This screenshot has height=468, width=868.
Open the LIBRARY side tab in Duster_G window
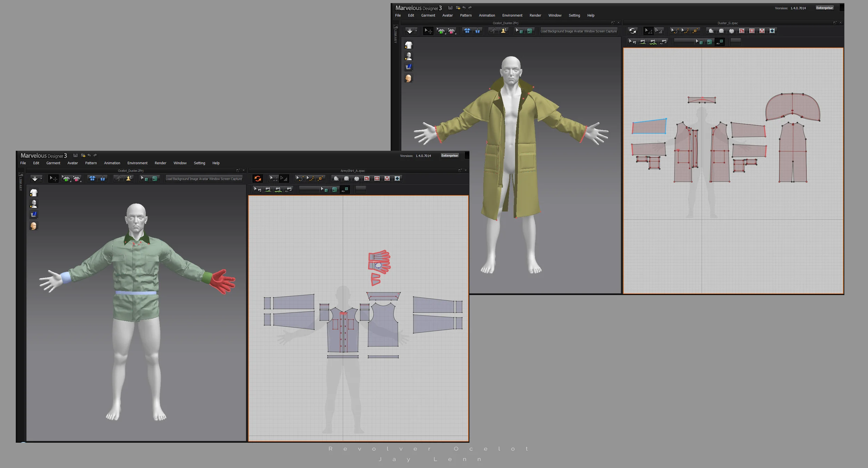[x=395, y=34]
